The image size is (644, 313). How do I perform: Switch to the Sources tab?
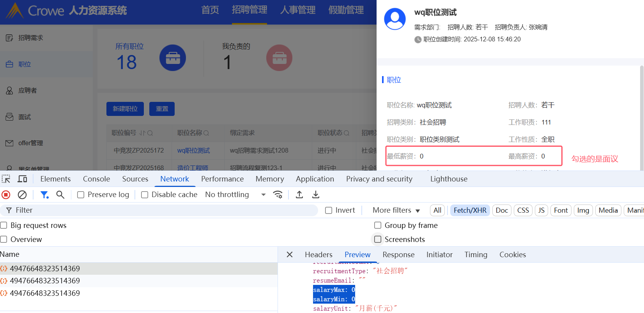tap(135, 179)
